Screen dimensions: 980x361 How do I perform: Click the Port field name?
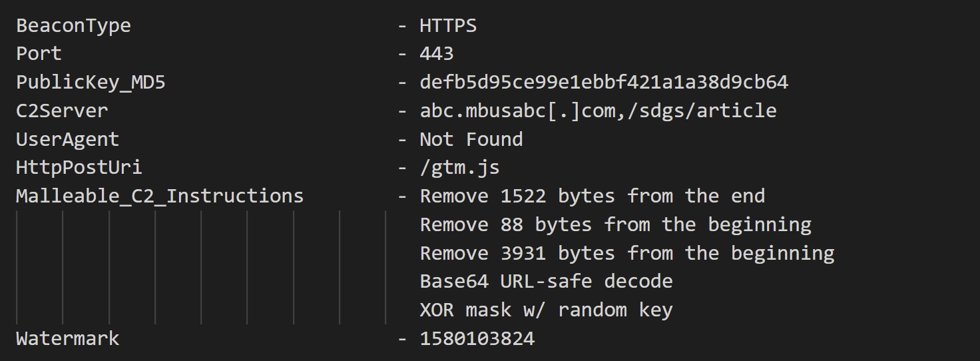pos(39,54)
